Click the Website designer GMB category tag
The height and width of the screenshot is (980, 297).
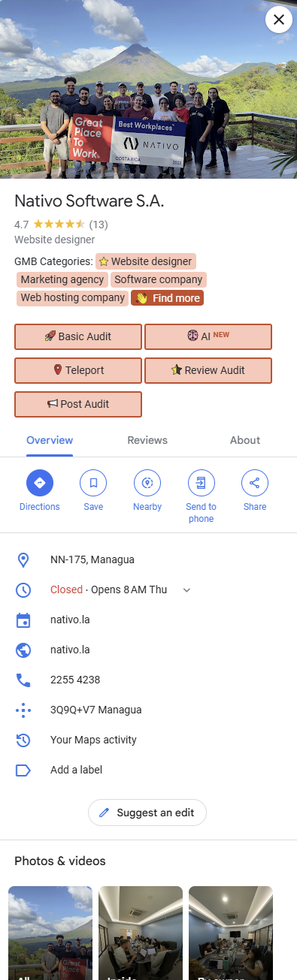tap(146, 261)
